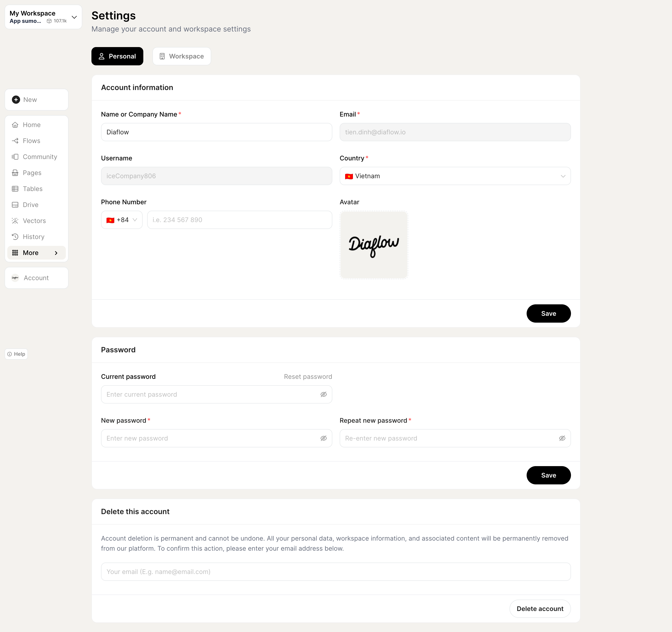Switch to the Workspace tab
Viewport: 672px width, 632px height.
(182, 56)
